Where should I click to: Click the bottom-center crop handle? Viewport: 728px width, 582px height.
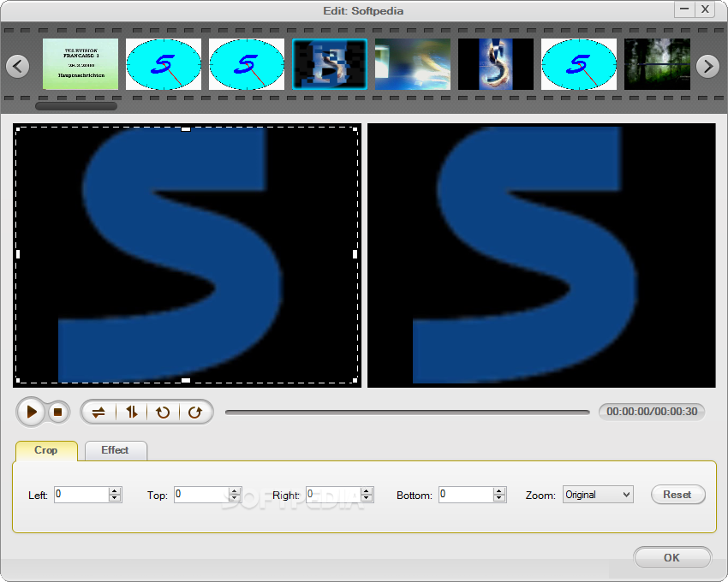click(186, 381)
